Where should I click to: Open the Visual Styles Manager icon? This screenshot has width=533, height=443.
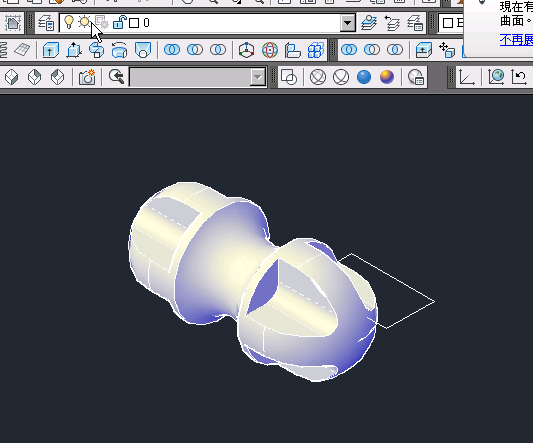coord(415,77)
